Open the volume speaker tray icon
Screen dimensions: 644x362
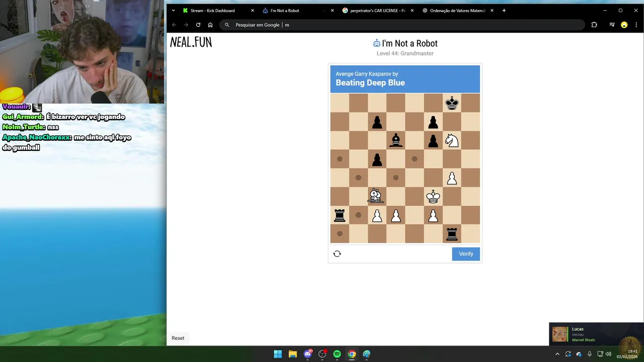[x=608, y=354]
